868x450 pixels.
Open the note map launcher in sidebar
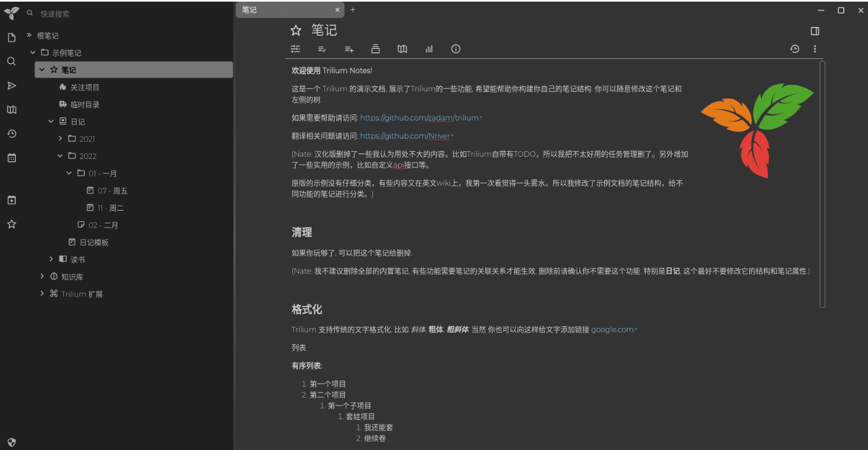(12, 109)
